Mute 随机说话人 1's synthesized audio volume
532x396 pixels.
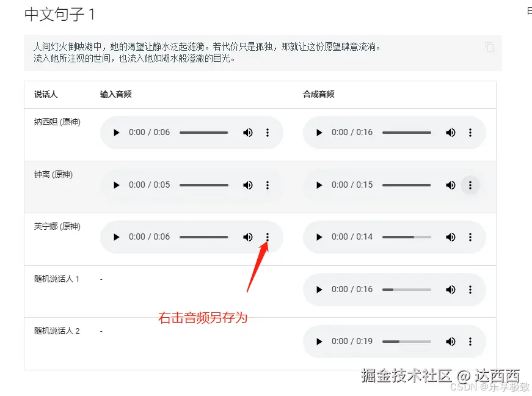tap(451, 289)
